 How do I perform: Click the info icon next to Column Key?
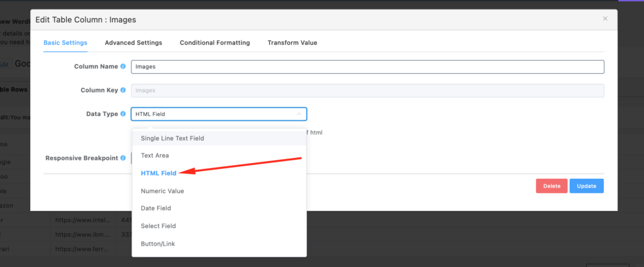pyautogui.click(x=123, y=91)
